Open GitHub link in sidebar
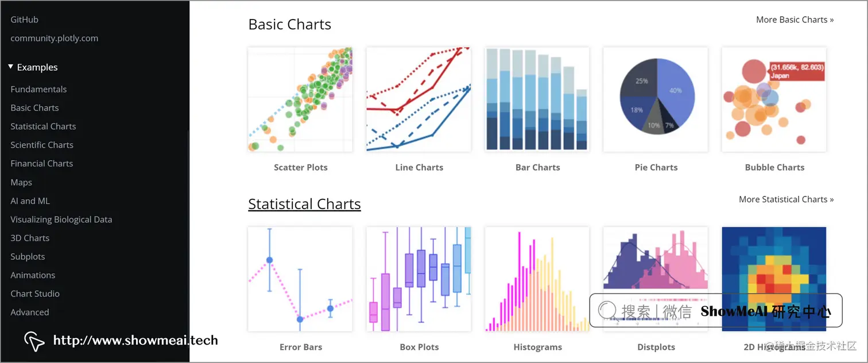 click(25, 20)
